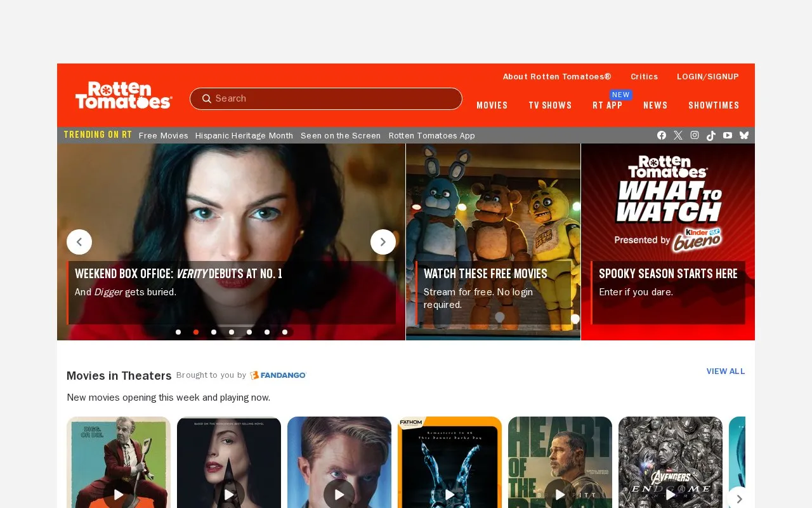This screenshot has width=812, height=508.
Task: Open the Bluesky butterfly icon
Action: (744, 135)
